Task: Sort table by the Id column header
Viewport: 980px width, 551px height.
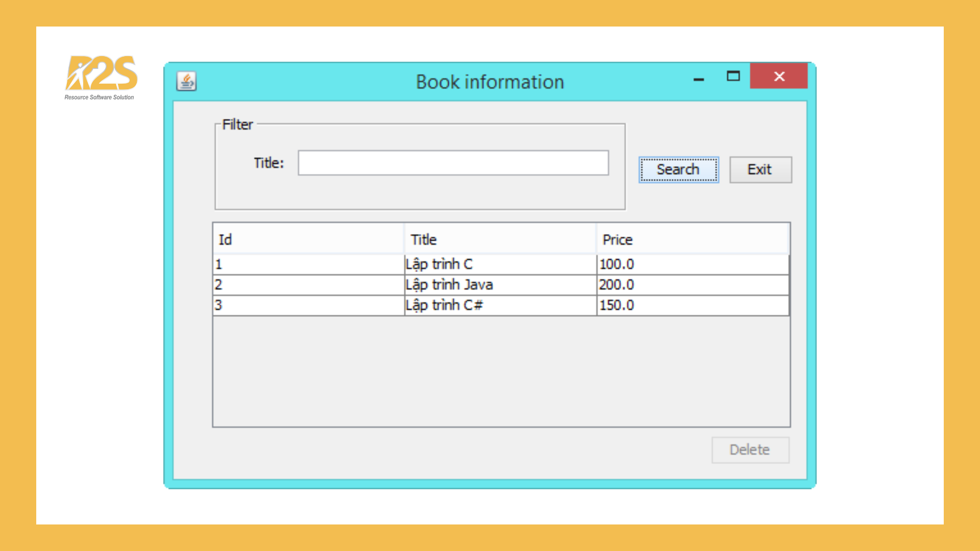Action: pos(308,239)
